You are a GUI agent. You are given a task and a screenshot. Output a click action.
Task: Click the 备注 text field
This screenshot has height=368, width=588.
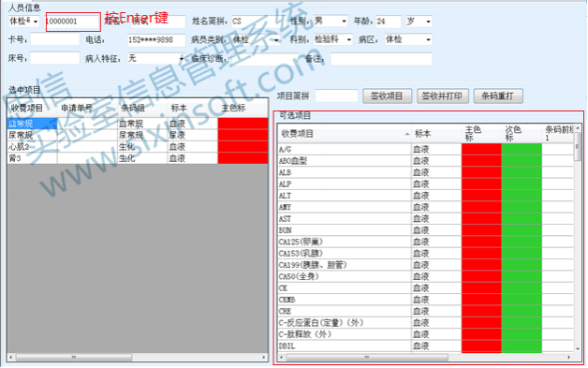[381, 59]
